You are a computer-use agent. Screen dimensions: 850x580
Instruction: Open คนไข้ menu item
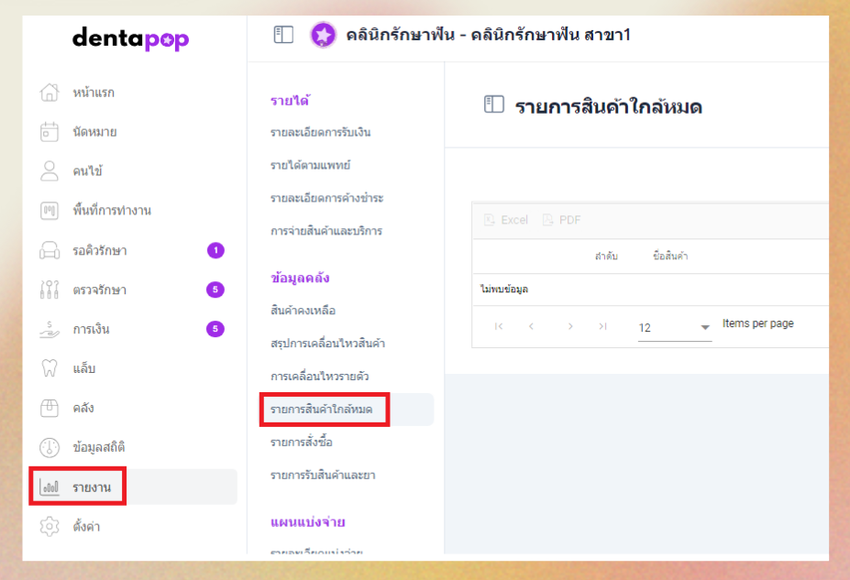click(87, 171)
